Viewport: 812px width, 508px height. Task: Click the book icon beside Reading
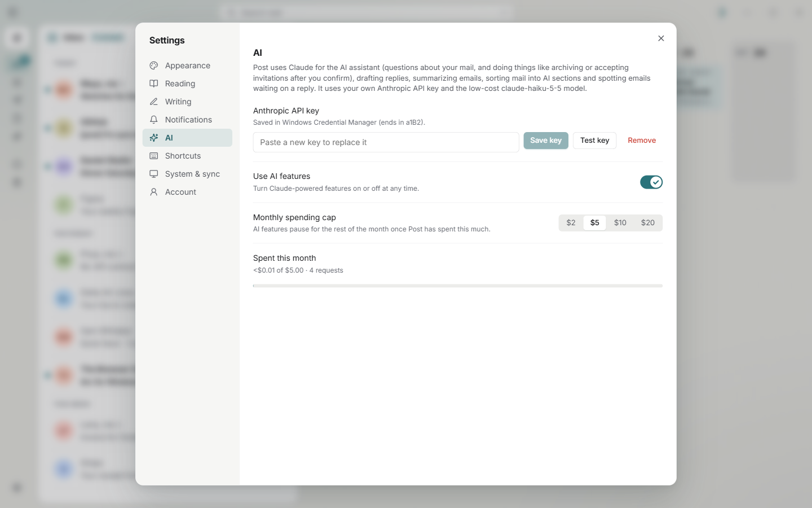(153, 84)
